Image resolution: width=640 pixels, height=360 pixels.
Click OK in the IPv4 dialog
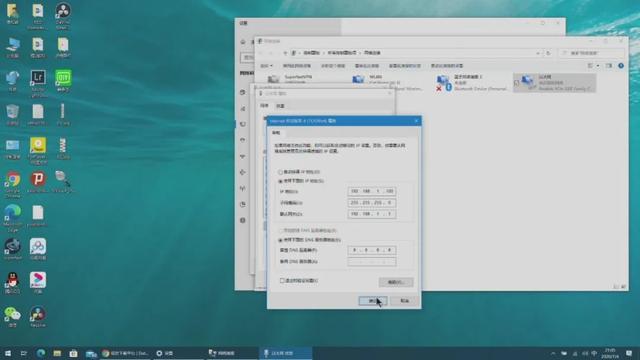373,301
